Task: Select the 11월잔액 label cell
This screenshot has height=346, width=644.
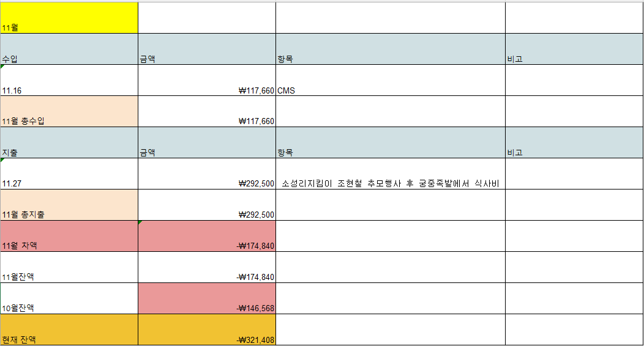Action: pos(69,267)
